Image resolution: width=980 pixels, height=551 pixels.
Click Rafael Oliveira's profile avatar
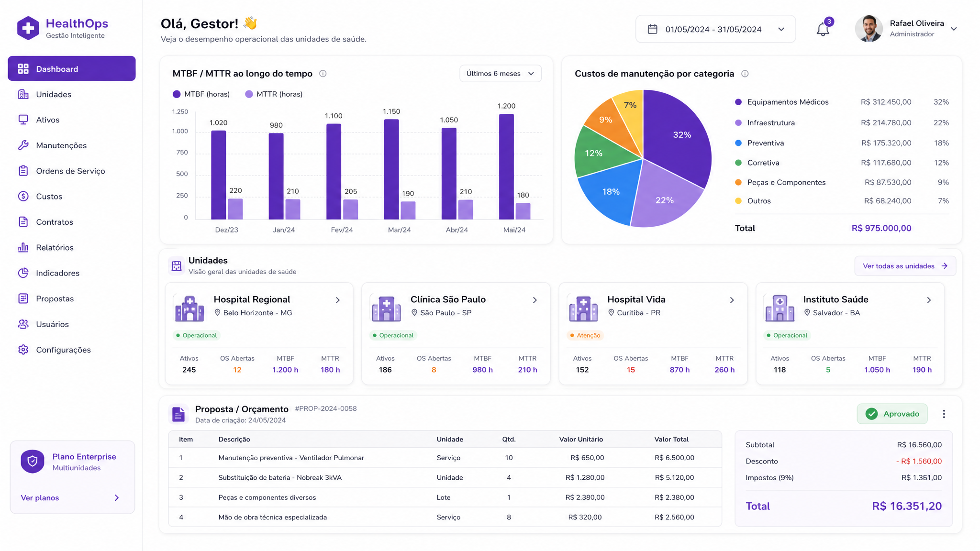point(869,29)
